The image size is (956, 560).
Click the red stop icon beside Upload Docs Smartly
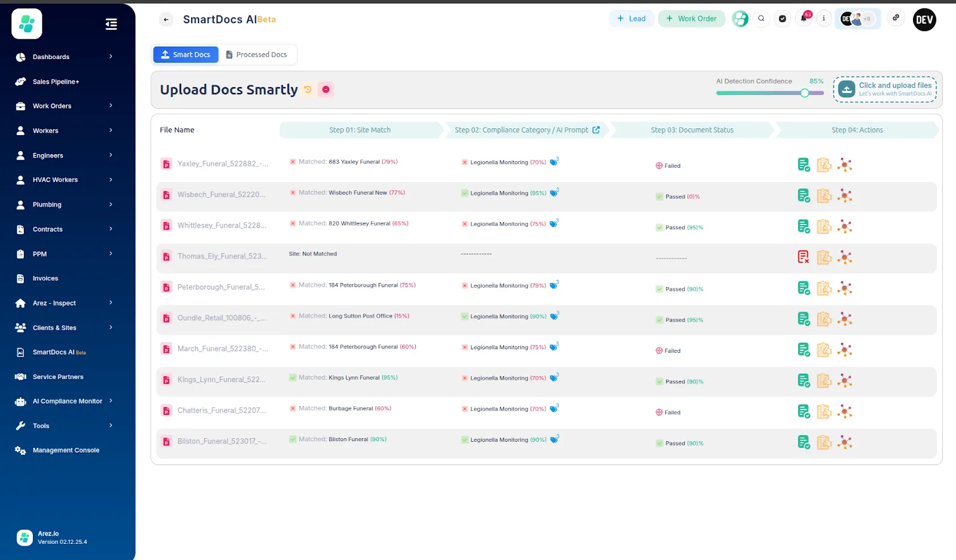tap(326, 90)
